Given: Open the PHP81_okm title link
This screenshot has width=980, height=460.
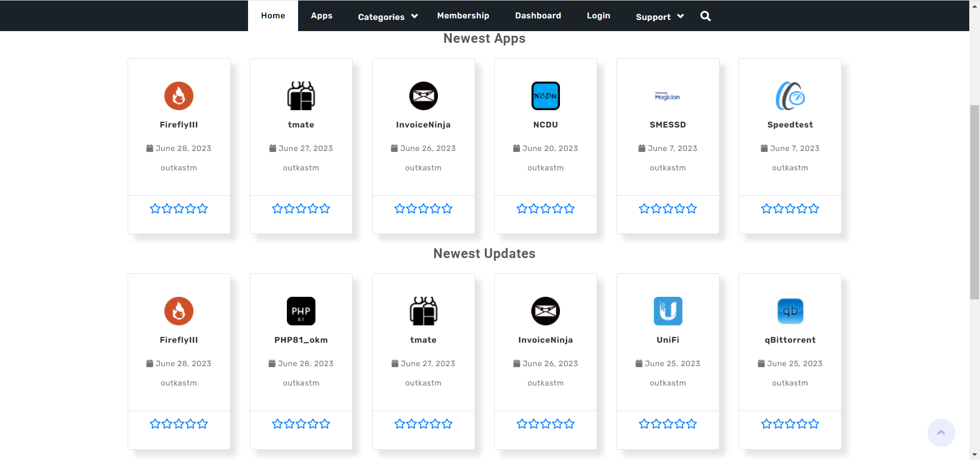Looking at the screenshot, I should 301,340.
